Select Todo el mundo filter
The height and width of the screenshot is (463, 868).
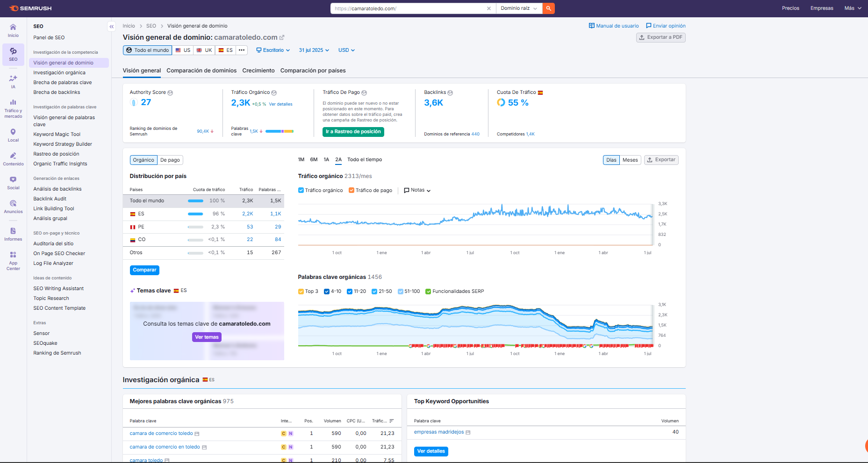coord(147,50)
